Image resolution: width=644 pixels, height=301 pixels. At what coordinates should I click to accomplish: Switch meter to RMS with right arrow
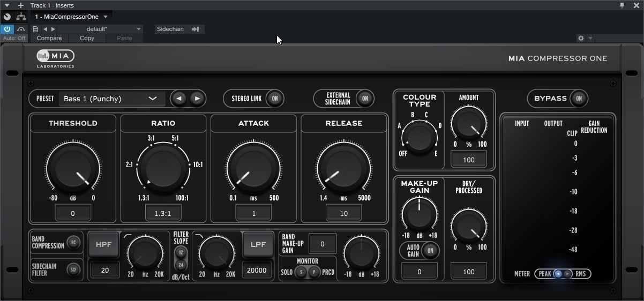tap(568, 274)
